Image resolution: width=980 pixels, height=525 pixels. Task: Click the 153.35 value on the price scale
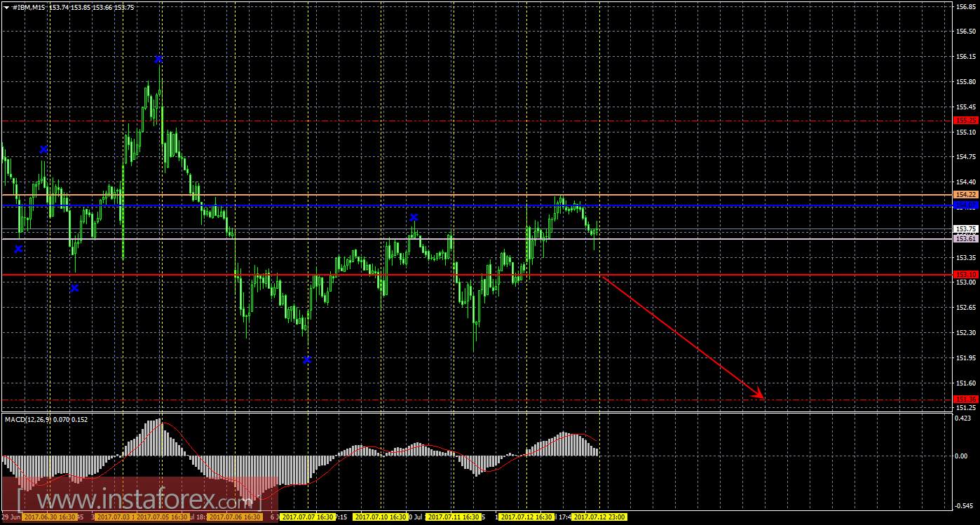point(966,258)
